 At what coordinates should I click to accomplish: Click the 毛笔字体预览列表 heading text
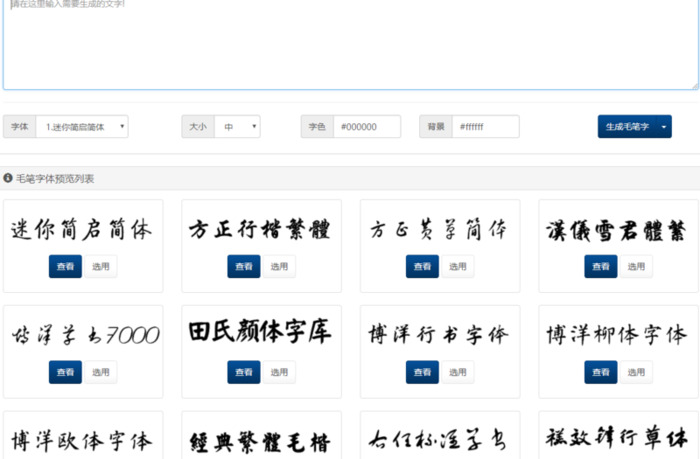click(x=55, y=179)
